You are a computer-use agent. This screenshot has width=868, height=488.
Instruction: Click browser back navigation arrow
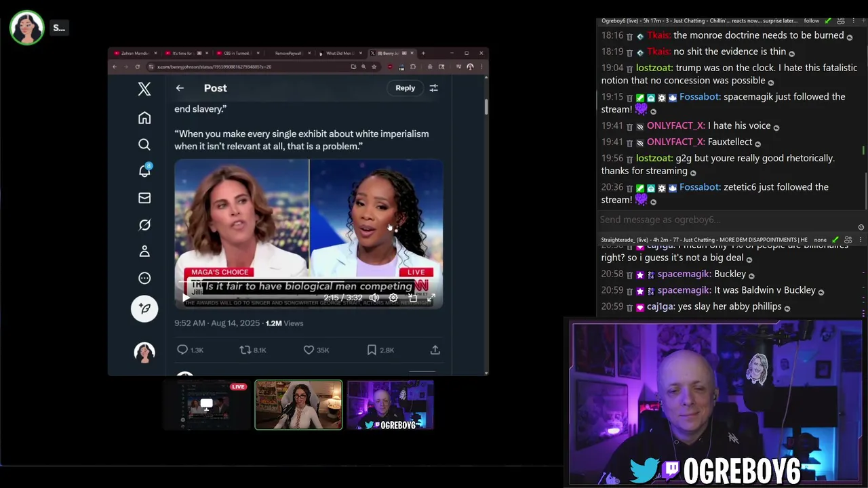click(x=115, y=66)
